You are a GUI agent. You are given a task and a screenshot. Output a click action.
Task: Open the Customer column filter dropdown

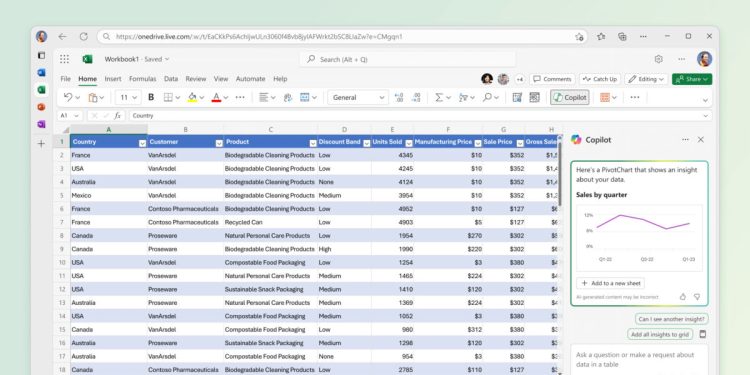tap(219, 143)
